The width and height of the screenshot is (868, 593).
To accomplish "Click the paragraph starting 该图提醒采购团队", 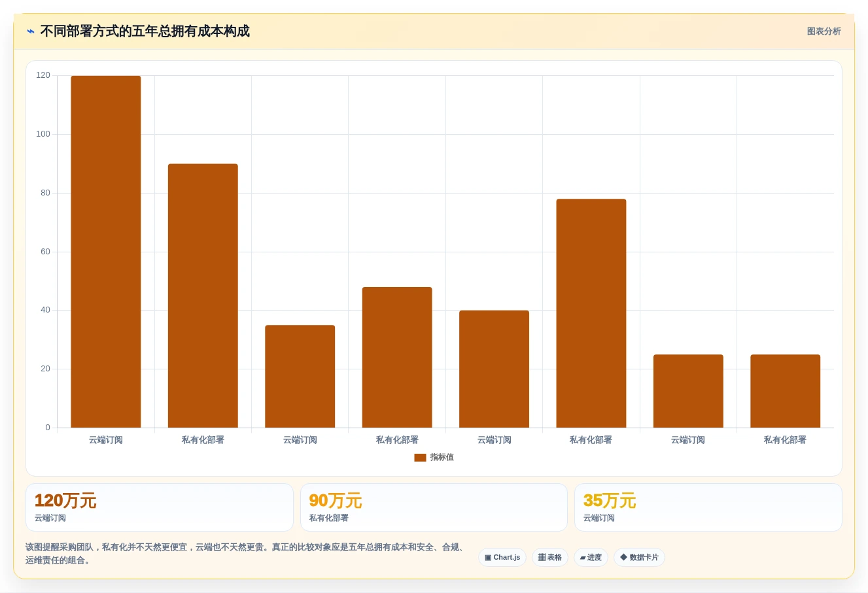I will (x=246, y=554).
